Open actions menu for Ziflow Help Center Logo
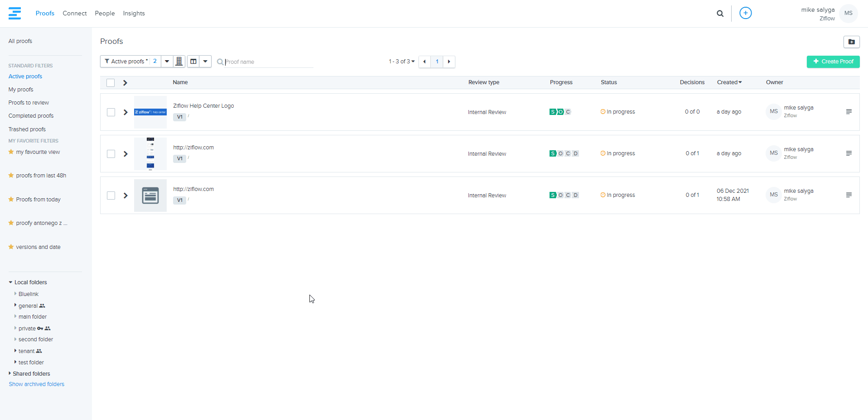Screen dimensions: 868x420 tap(849, 112)
